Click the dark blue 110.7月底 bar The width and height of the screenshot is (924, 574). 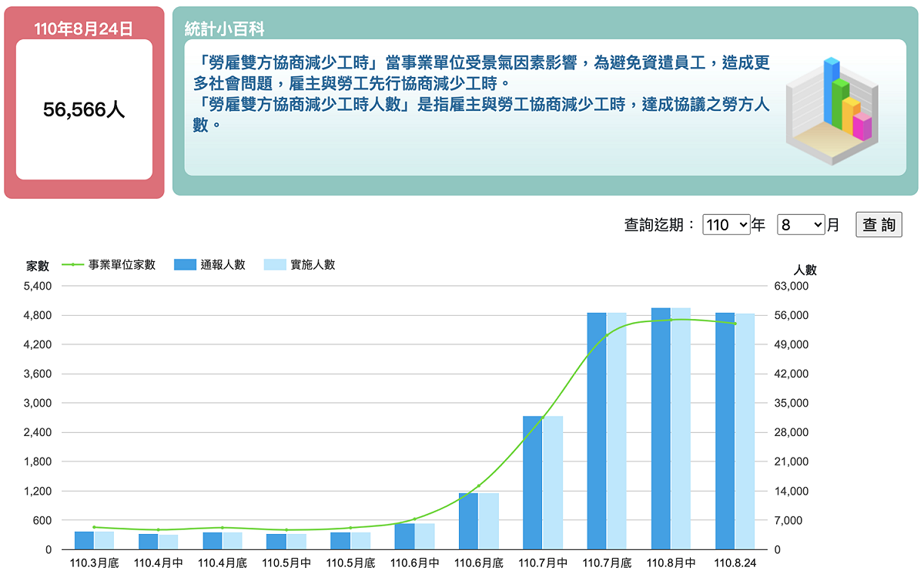(x=597, y=431)
